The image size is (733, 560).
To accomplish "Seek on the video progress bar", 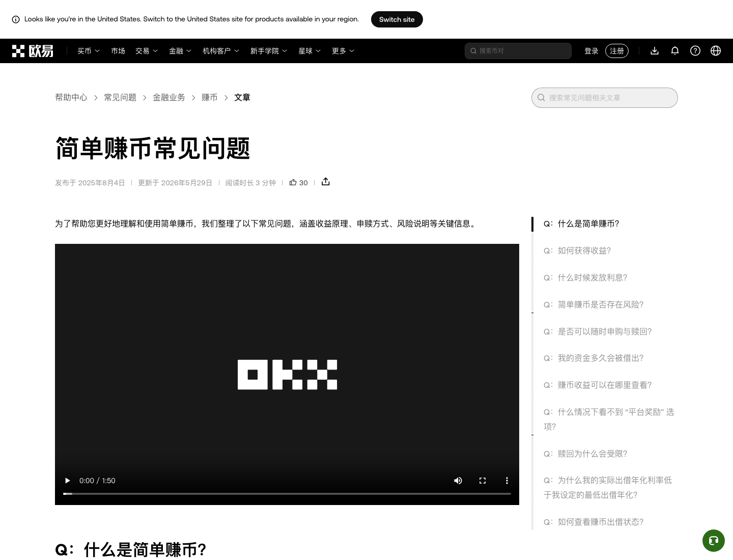I will tap(287, 494).
